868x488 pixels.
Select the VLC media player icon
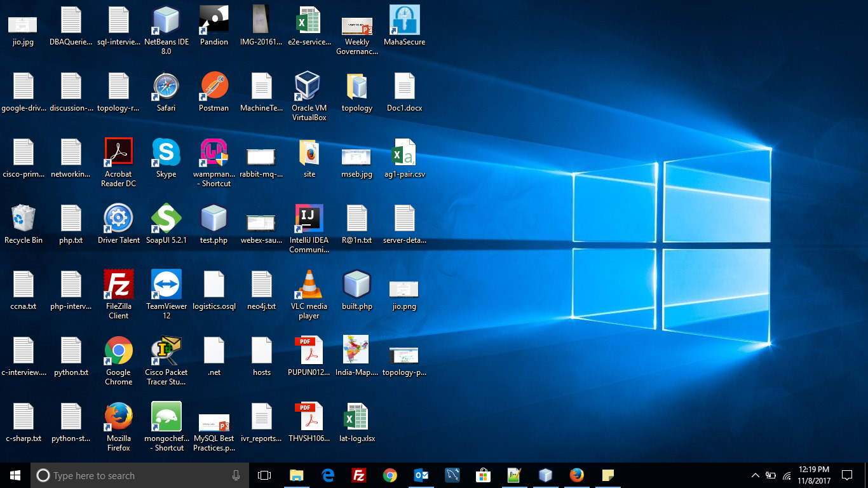[309, 285]
